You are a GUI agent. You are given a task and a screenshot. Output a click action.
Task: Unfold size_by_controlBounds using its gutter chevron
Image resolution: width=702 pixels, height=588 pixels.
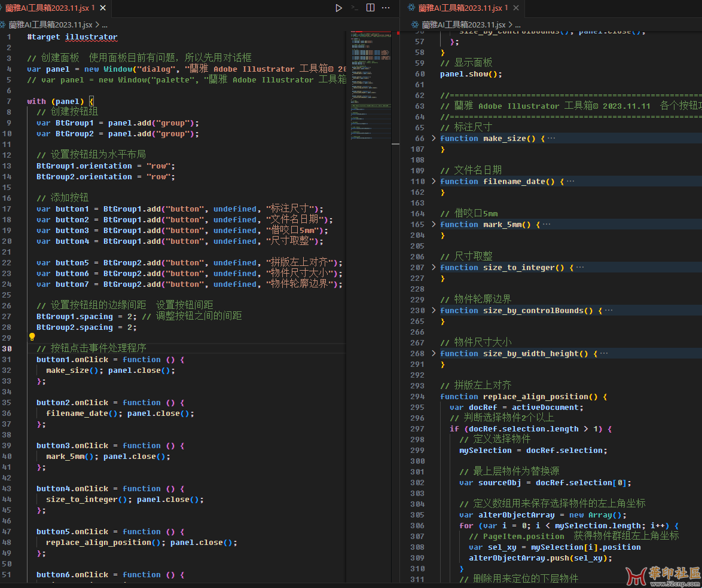pos(434,310)
